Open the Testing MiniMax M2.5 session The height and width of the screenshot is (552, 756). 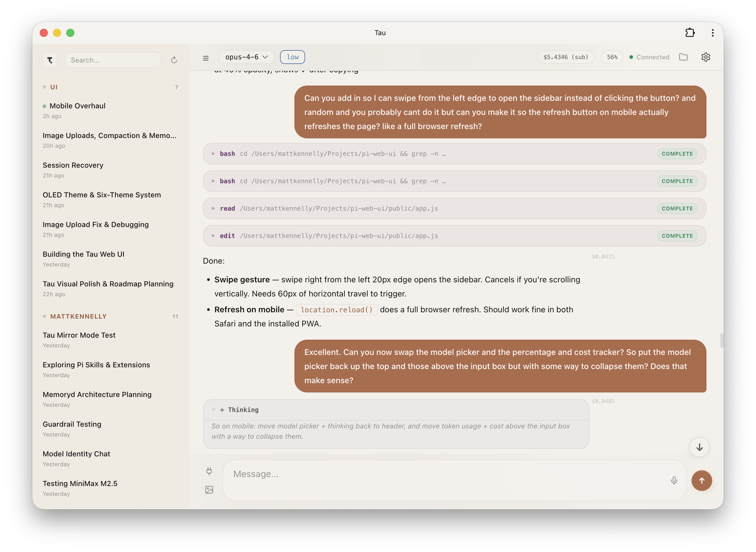coord(110,488)
